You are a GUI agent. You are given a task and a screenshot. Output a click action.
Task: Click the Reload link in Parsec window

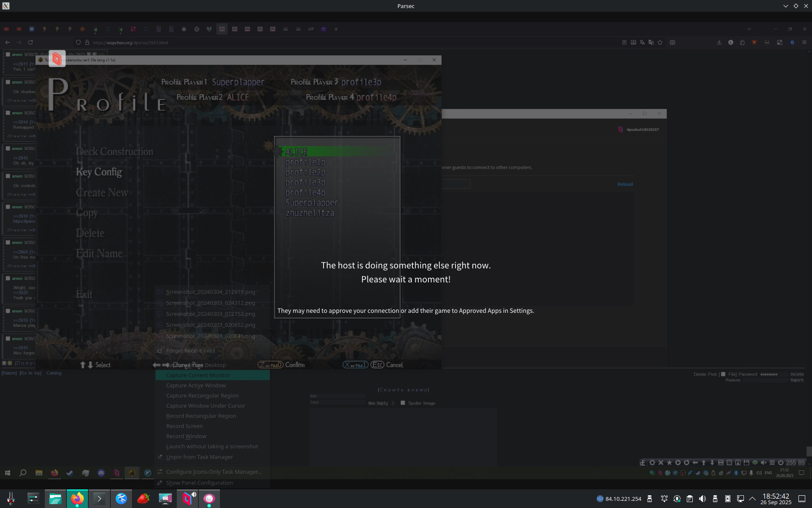[x=625, y=184]
